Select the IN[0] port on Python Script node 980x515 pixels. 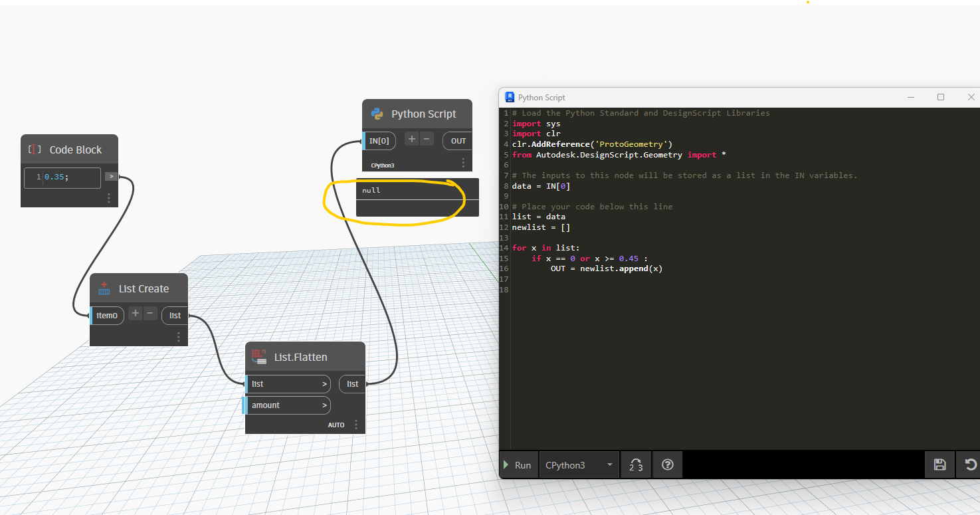coord(379,141)
